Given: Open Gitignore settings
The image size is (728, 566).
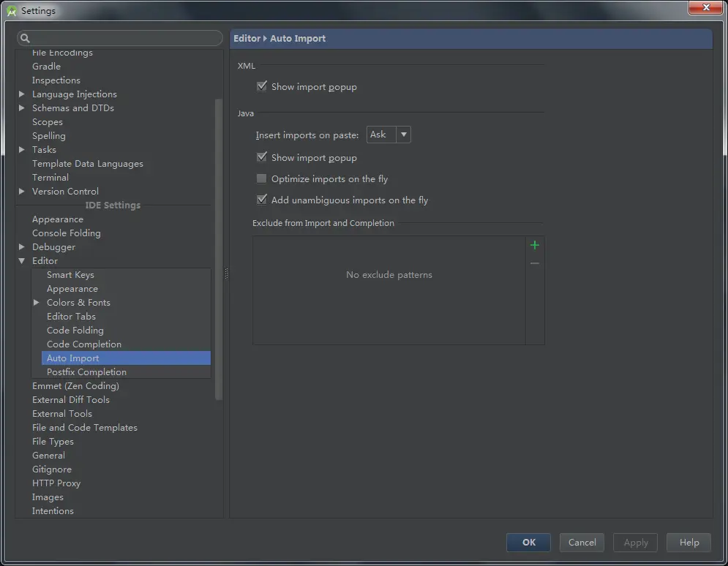Looking at the screenshot, I should [51, 469].
